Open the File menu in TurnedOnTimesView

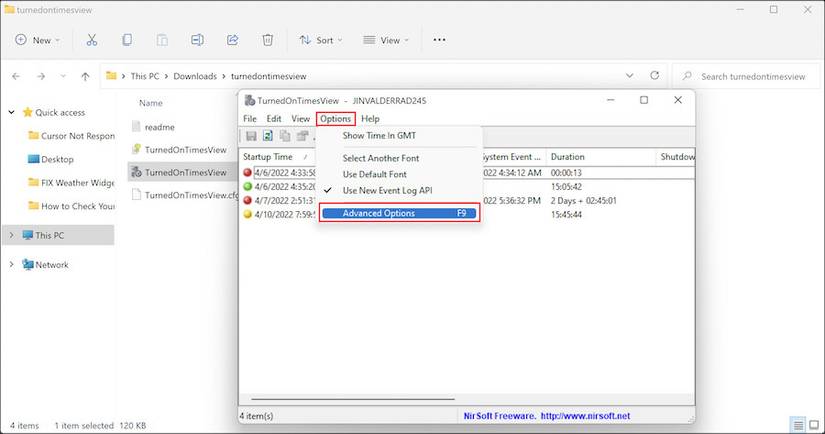(250, 119)
